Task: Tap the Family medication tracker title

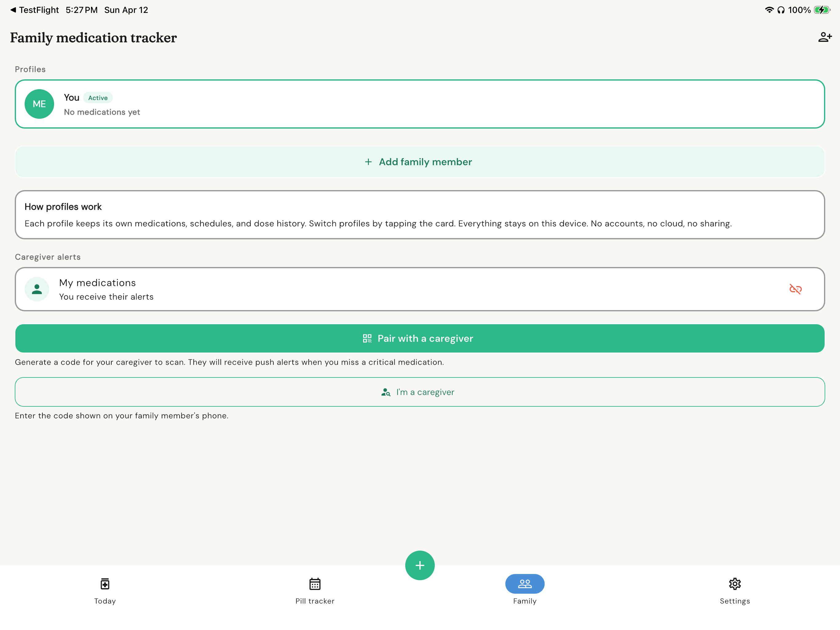Action: pos(93,38)
